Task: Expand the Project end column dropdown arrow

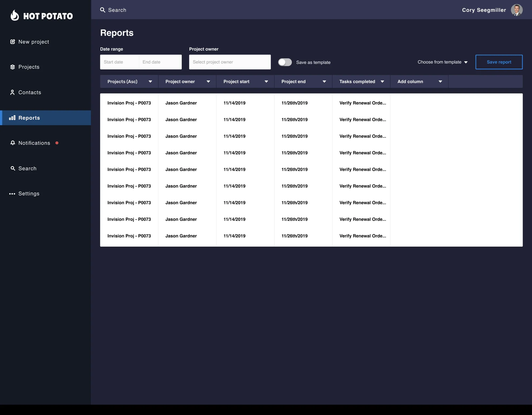Action: pyautogui.click(x=324, y=82)
